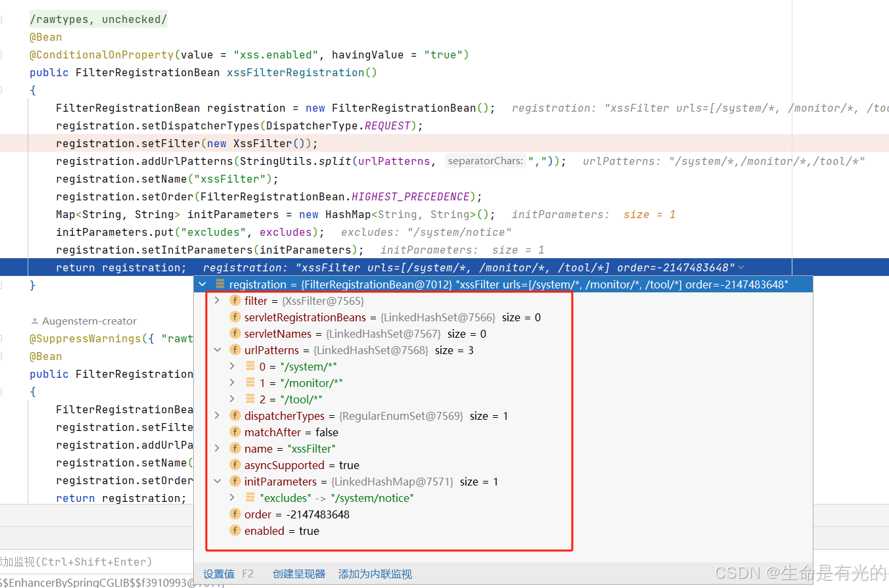Click the list element icon for index 0
The width and height of the screenshot is (889, 588).
[x=250, y=367]
